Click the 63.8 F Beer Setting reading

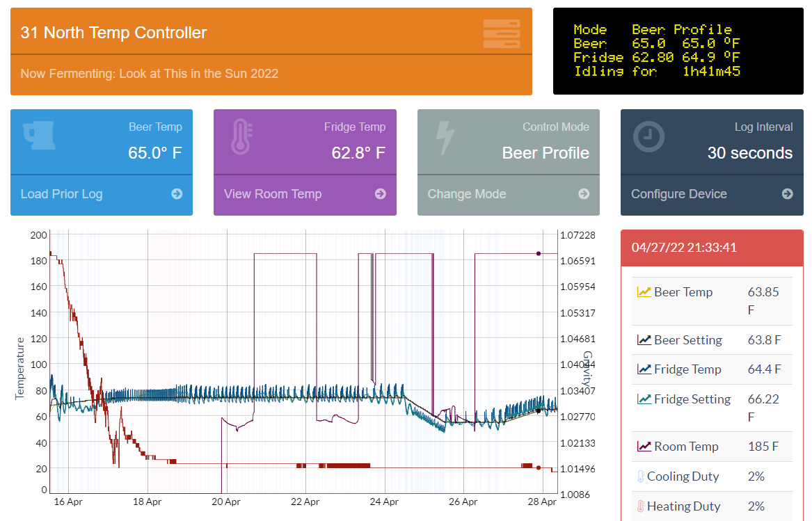pyautogui.click(x=765, y=340)
